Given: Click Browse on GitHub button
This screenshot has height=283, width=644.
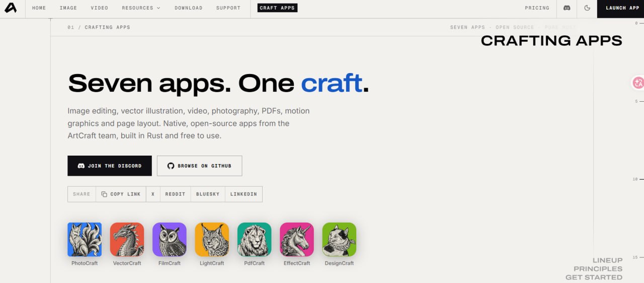Looking at the screenshot, I should click(x=199, y=166).
